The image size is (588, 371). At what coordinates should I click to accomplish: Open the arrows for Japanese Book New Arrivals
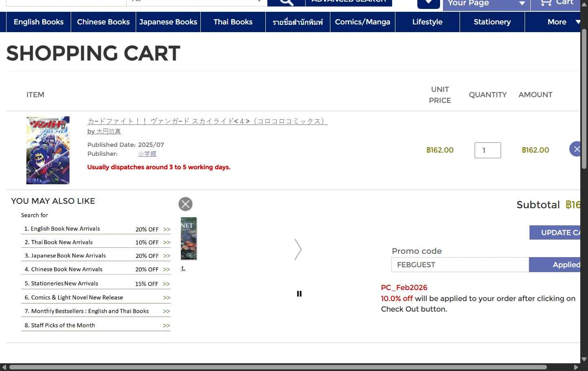point(167,256)
